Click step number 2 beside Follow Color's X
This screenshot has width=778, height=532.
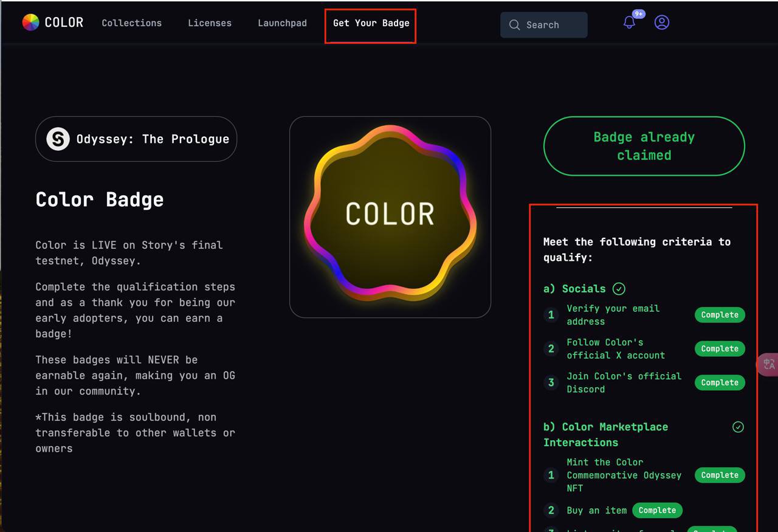click(x=551, y=348)
